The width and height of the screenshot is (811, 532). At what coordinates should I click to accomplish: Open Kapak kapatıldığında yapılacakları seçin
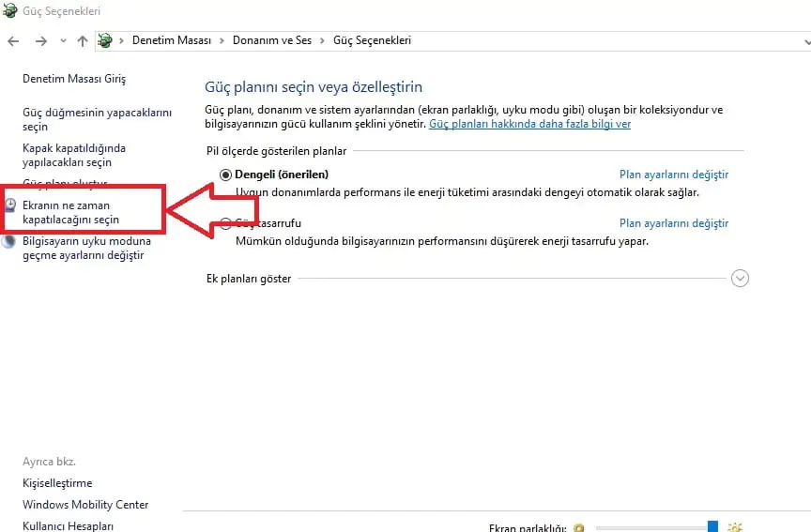[74, 155]
